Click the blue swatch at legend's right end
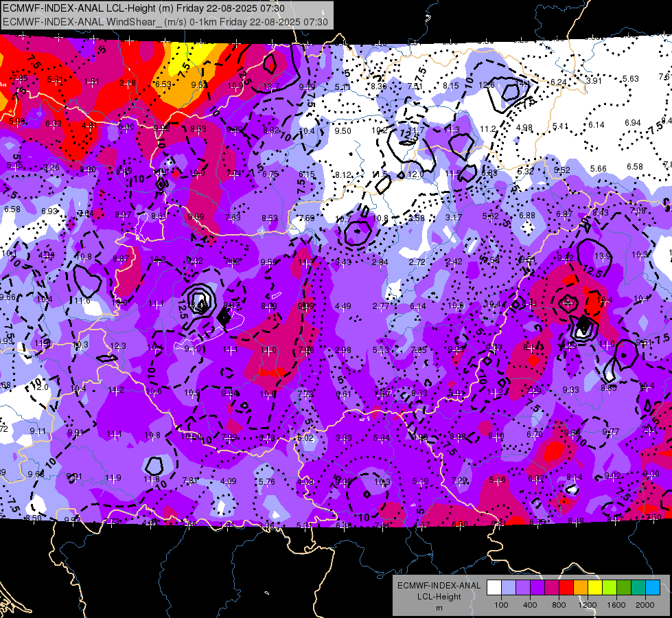Image resolution: width=672 pixels, height=618 pixels. pyautogui.click(x=653, y=588)
